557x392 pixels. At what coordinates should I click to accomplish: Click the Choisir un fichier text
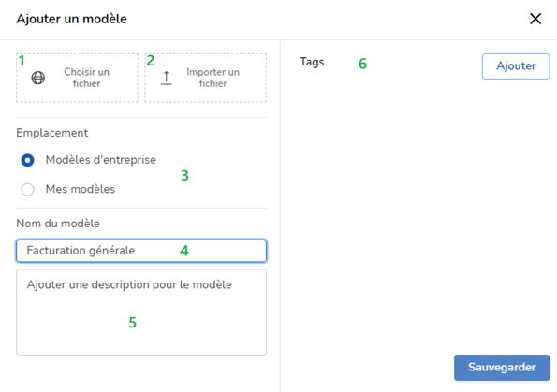[x=87, y=78]
